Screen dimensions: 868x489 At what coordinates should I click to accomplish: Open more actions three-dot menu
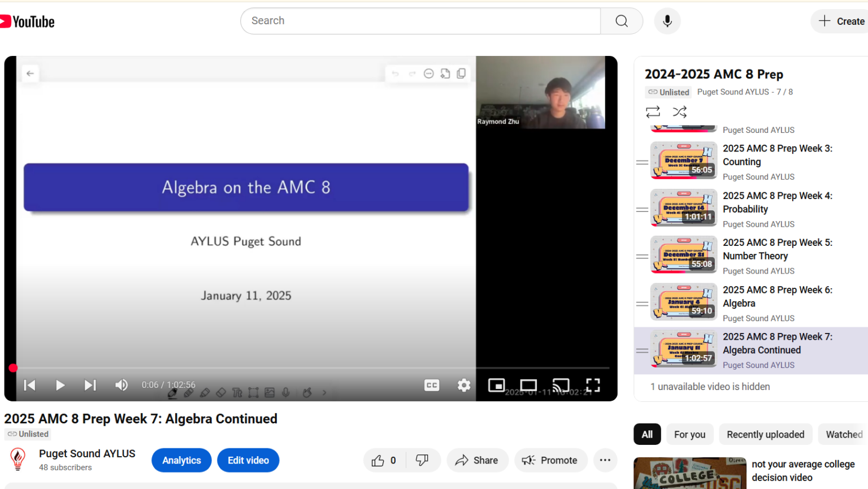pyautogui.click(x=605, y=460)
